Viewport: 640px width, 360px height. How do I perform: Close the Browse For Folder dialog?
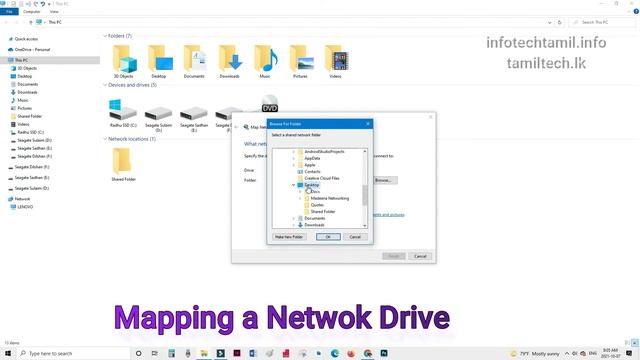click(x=368, y=124)
